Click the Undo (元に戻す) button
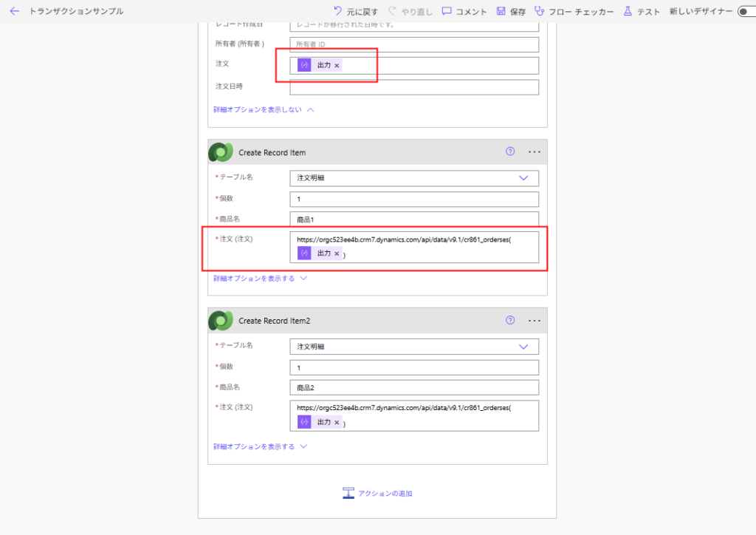Viewport: 756px width, 535px height. pyautogui.click(x=355, y=11)
